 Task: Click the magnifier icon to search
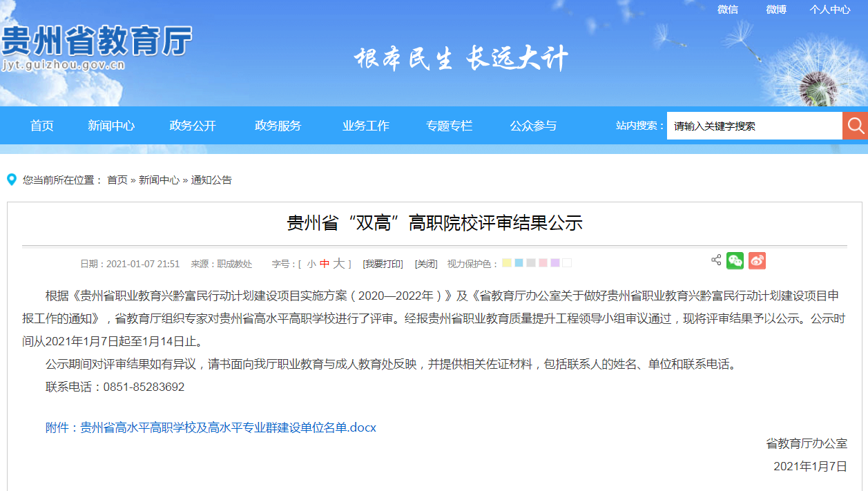855,125
